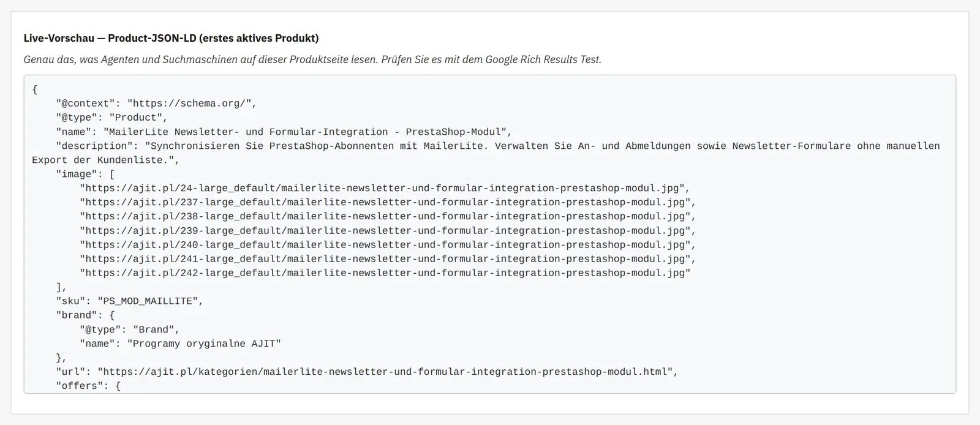This screenshot has width=980, height=425.
Task: Click the description text line in JSON
Action: [x=486, y=153]
